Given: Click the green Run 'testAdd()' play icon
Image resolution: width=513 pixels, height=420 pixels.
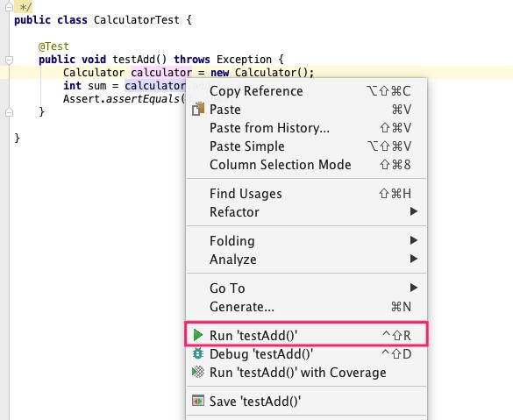Looking at the screenshot, I should coord(197,335).
